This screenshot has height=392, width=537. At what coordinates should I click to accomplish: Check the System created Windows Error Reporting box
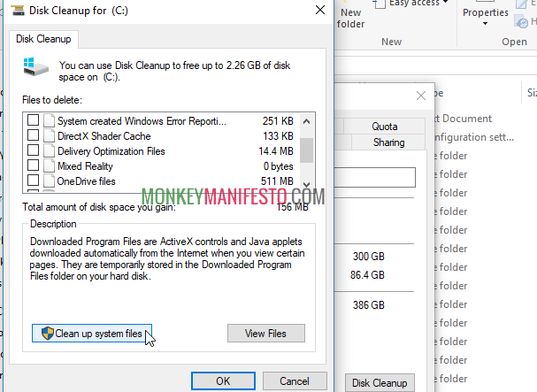click(x=34, y=120)
